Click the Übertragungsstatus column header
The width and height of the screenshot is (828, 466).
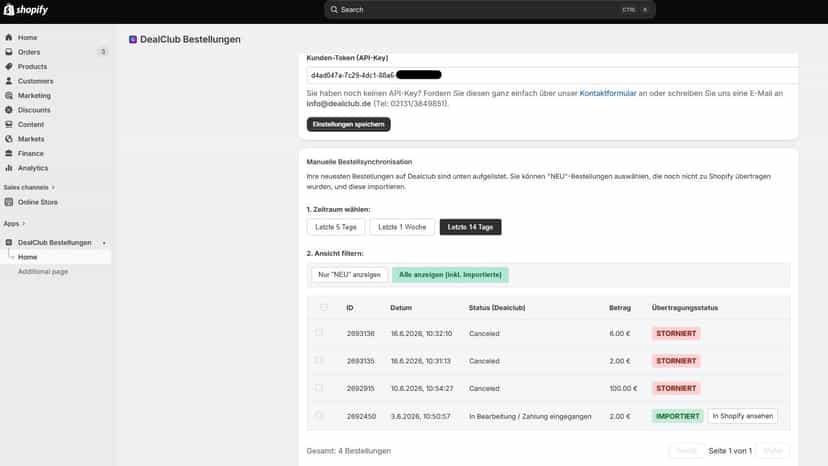click(x=684, y=307)
